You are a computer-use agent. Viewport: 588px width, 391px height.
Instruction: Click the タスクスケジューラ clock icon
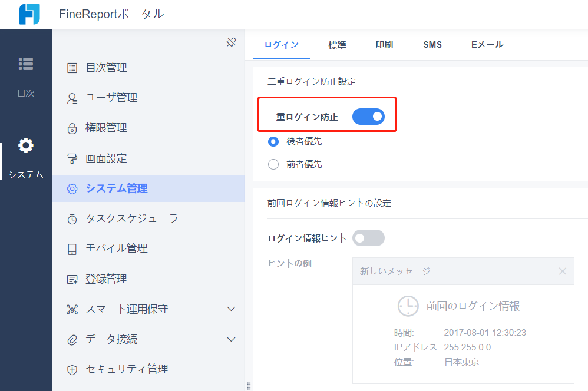click(x=72, y=219)
